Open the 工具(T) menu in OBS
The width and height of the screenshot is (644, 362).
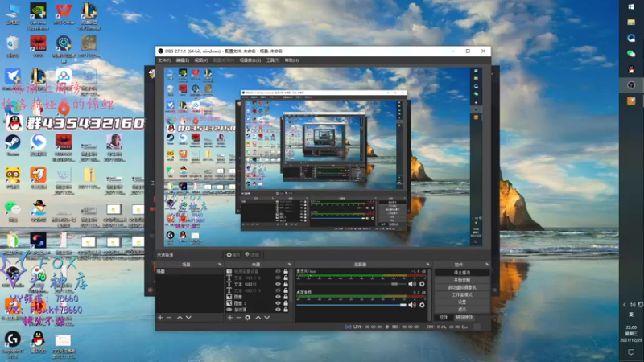[x=273, y=60]
